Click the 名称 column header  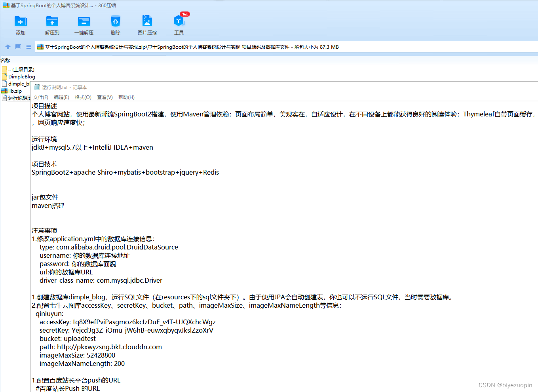click(x=5, y=60)
